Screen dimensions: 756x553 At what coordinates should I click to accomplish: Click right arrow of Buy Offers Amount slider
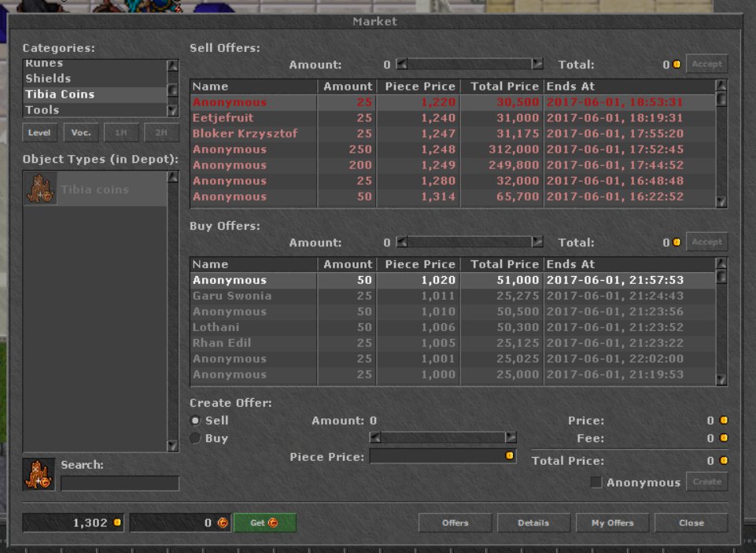click(537, 241)
